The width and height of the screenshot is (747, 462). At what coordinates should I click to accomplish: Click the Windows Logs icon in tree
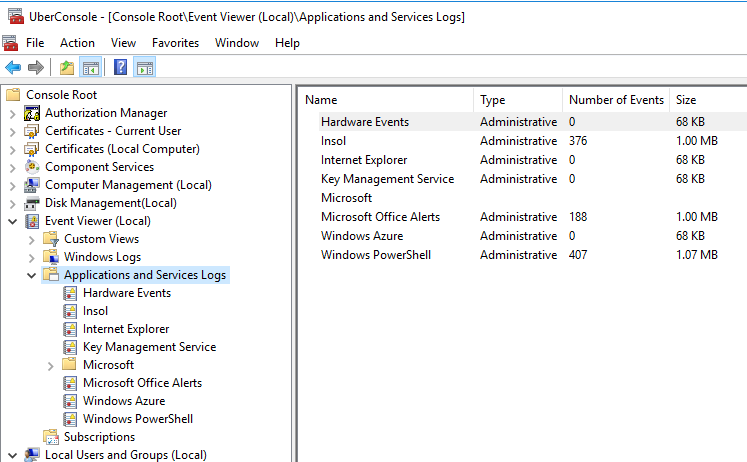click(x=51, y=257)
